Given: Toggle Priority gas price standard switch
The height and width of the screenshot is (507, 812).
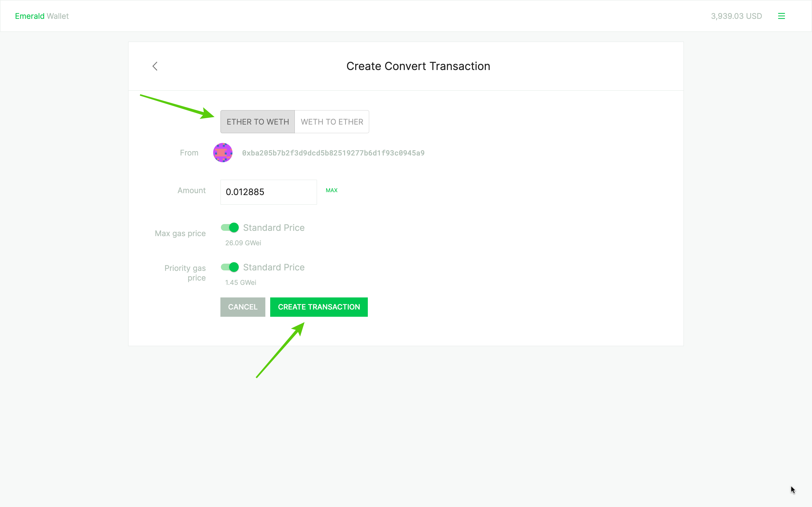Looking at the screenshot, I should click(x=230, y=267).
